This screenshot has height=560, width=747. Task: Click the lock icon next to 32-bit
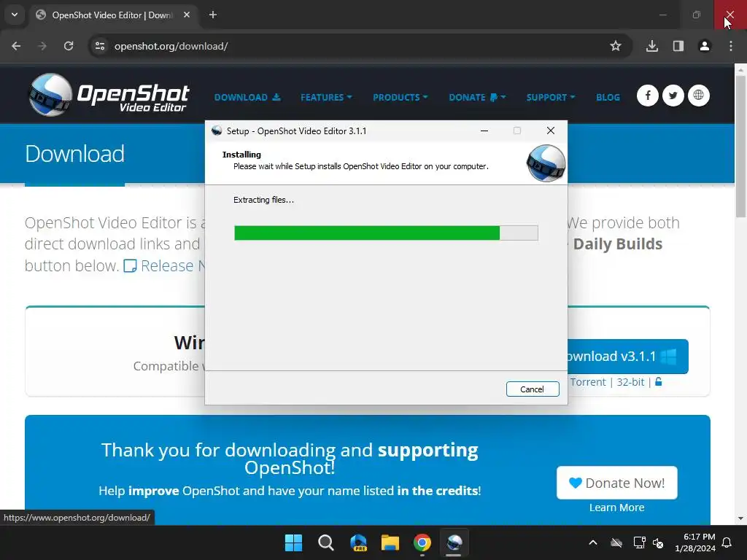point(659,381)
